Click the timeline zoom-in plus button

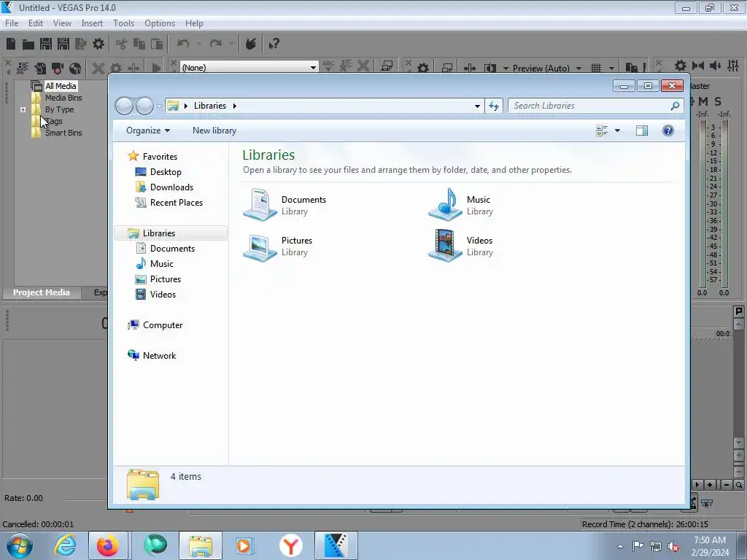[709, 485]
